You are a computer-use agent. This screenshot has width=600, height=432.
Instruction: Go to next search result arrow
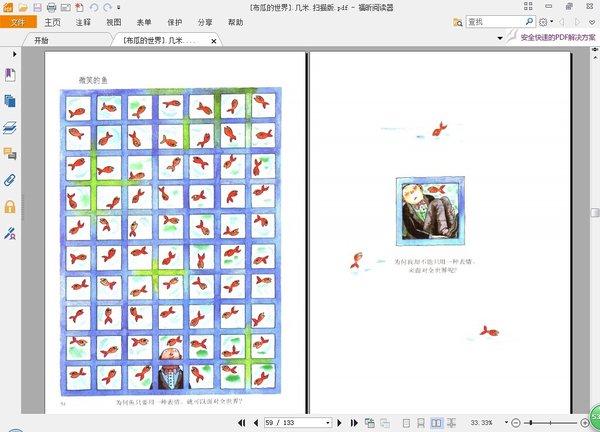pos(577,22)
